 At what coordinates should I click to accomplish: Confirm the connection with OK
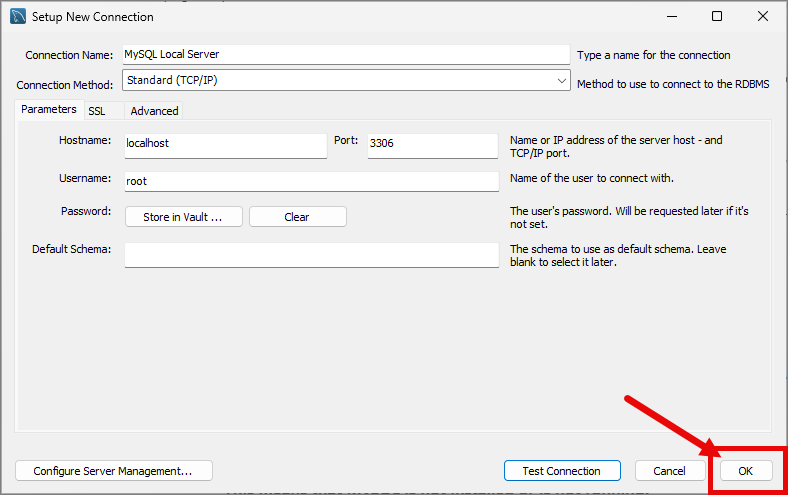point(746,471)
